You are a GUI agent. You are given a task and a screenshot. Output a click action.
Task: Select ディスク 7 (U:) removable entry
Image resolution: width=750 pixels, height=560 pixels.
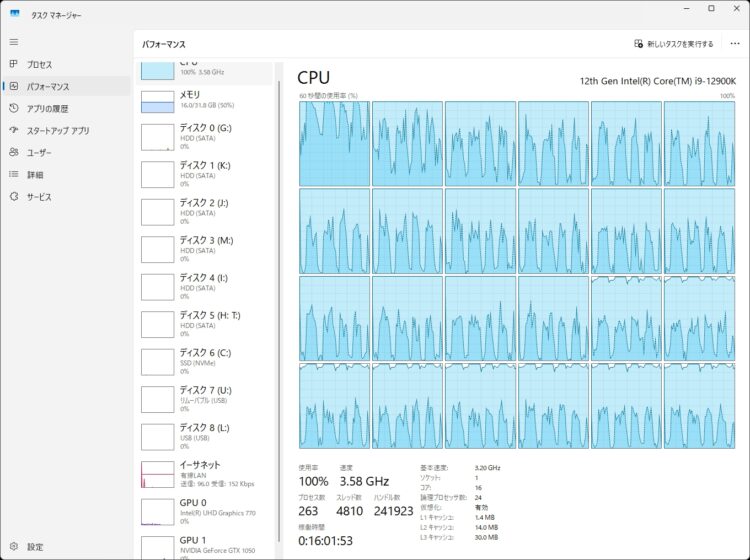[x=205, y=399]
